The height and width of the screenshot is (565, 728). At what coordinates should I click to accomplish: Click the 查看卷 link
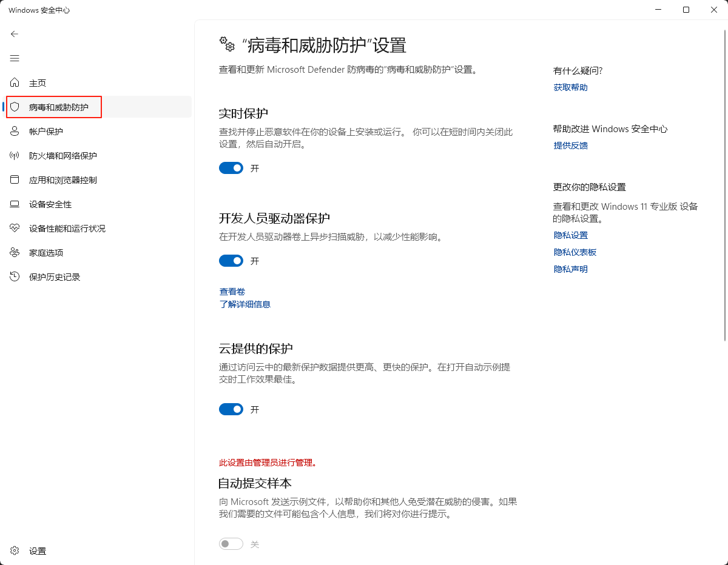pos(232,292)
